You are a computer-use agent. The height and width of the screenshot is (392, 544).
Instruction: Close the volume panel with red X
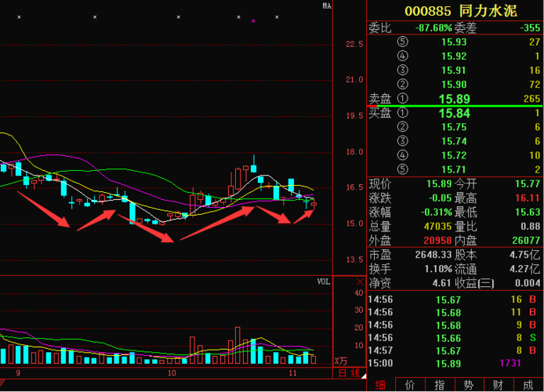click(x=360, y=281)
